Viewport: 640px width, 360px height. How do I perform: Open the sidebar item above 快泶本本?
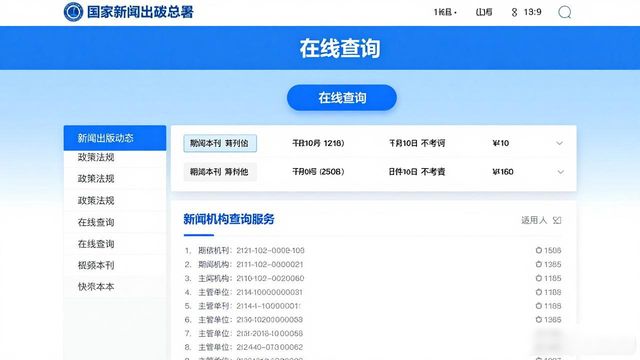click(x=115, y=265)
